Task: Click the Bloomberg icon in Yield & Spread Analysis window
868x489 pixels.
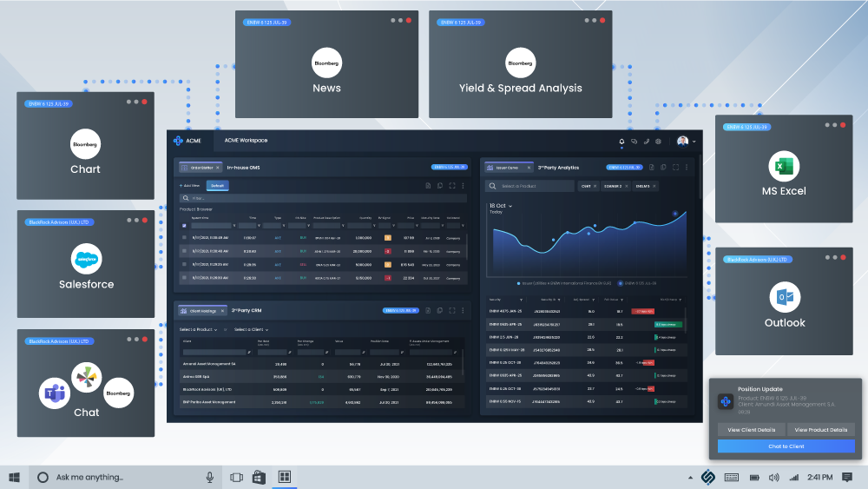Action: coord(520,63)
